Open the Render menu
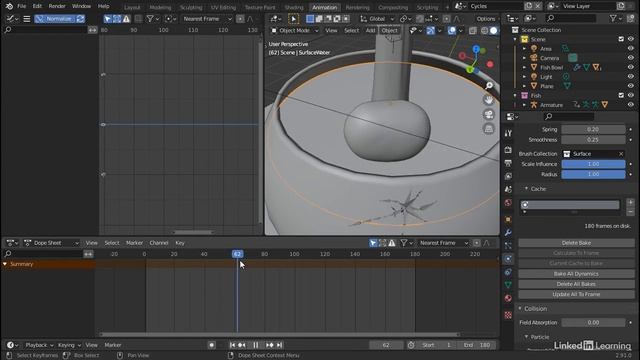 click(x=57, y=6)
